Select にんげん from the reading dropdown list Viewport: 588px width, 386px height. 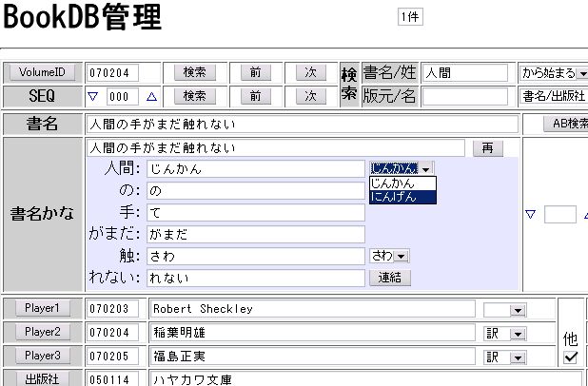402,197
